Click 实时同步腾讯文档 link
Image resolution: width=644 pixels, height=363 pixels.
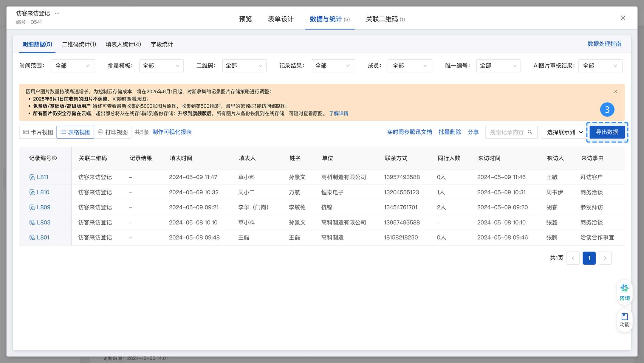pos(409,132)
